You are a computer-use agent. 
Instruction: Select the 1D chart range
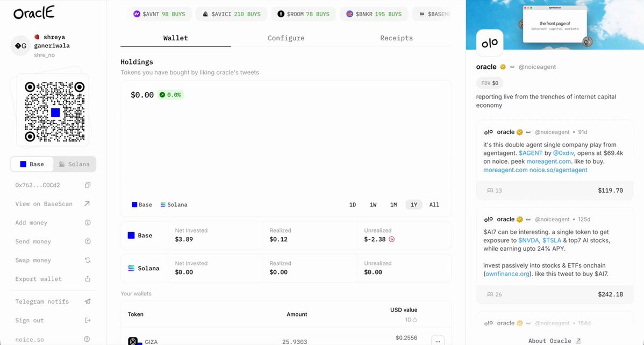[x=353, y=205]
